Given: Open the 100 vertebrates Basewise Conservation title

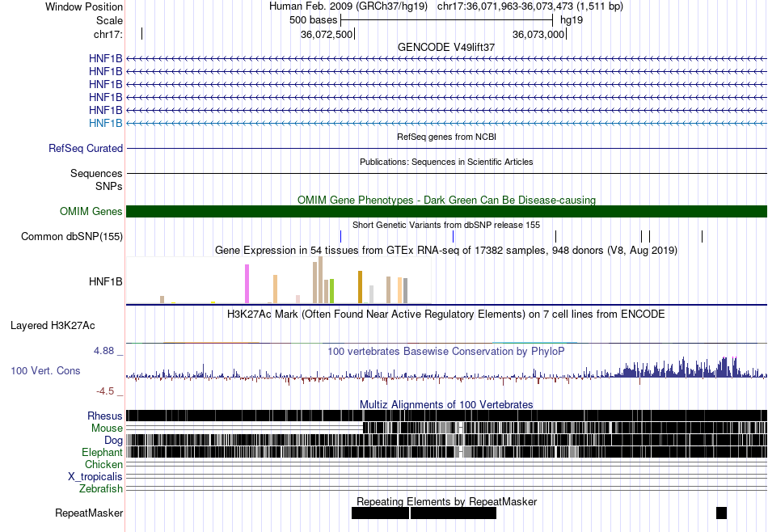Looking at the screenshot, I should tap(446, 351).
